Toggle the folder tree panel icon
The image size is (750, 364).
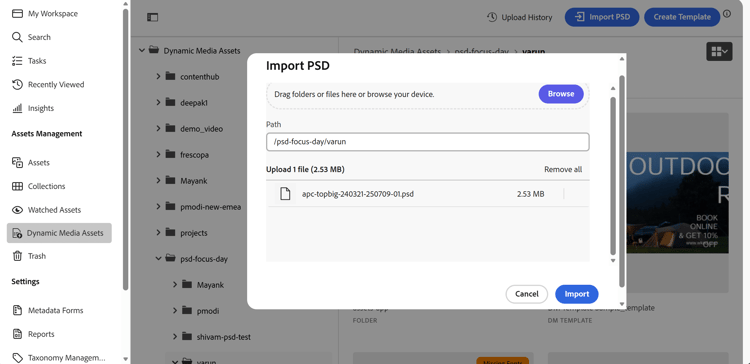[152, 17]
